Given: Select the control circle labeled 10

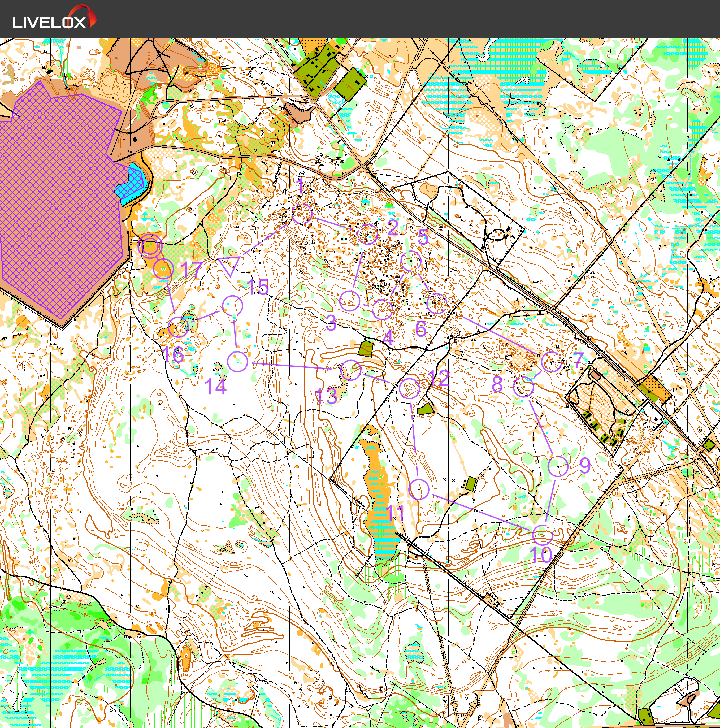Looking at the screenshot, I should [x=542, y=535].
